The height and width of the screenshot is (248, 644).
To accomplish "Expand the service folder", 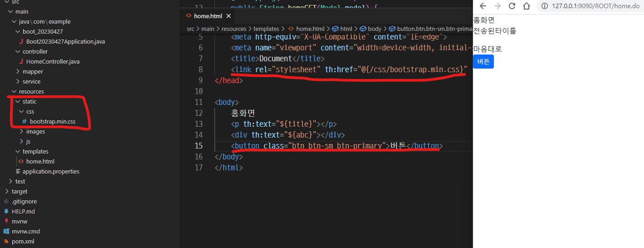I will (17, 81).
